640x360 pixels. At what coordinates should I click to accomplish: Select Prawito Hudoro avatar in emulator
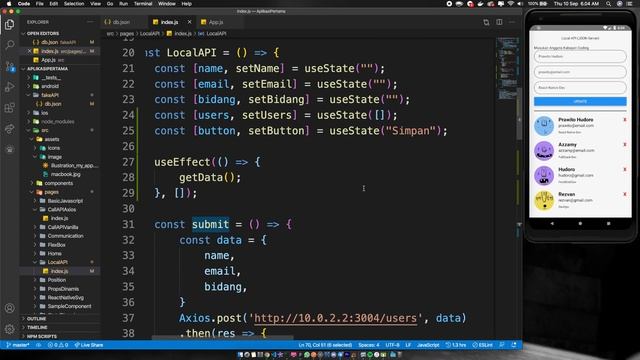(544, 126)
